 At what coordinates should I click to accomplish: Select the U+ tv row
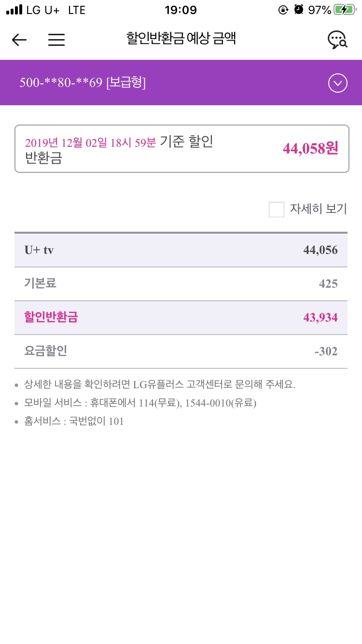coord(181,250)
